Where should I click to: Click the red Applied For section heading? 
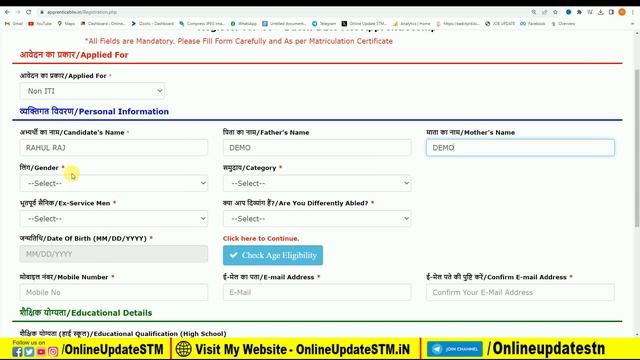click(74, 55)
